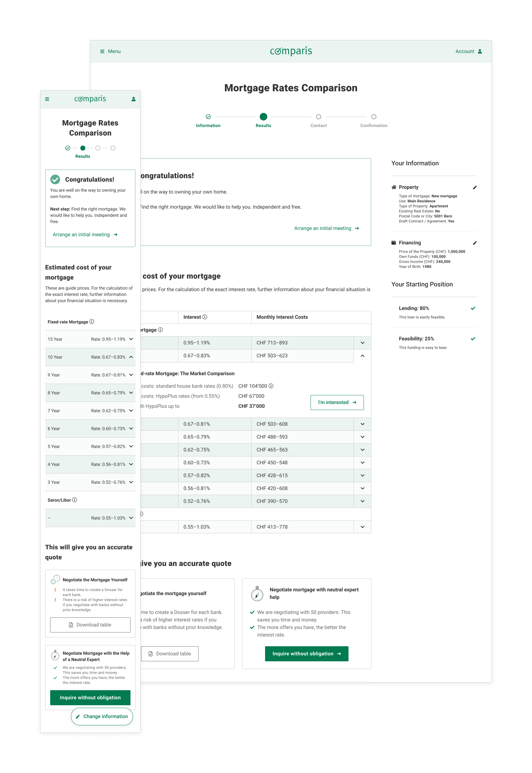This screenshot has width=532, height=773.
Task: Expand desktop row CHF 713–893
Action: tap(363, 343)
